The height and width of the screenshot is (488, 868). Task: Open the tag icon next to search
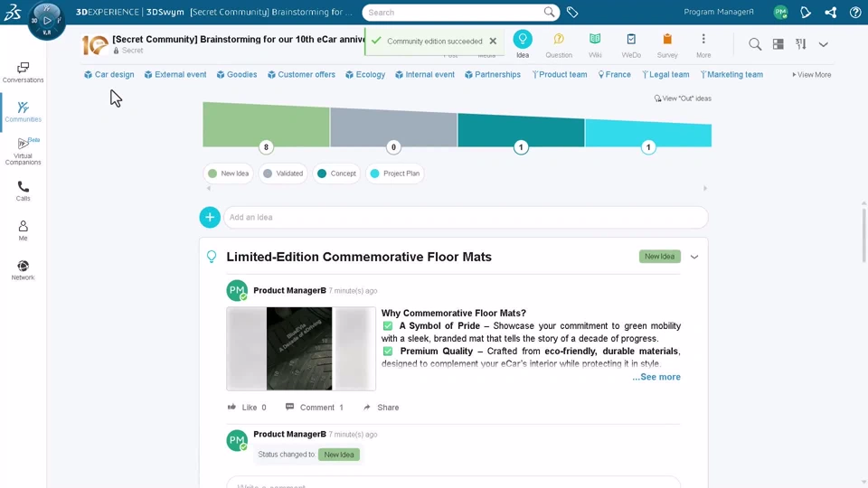(x=572, y=12)
